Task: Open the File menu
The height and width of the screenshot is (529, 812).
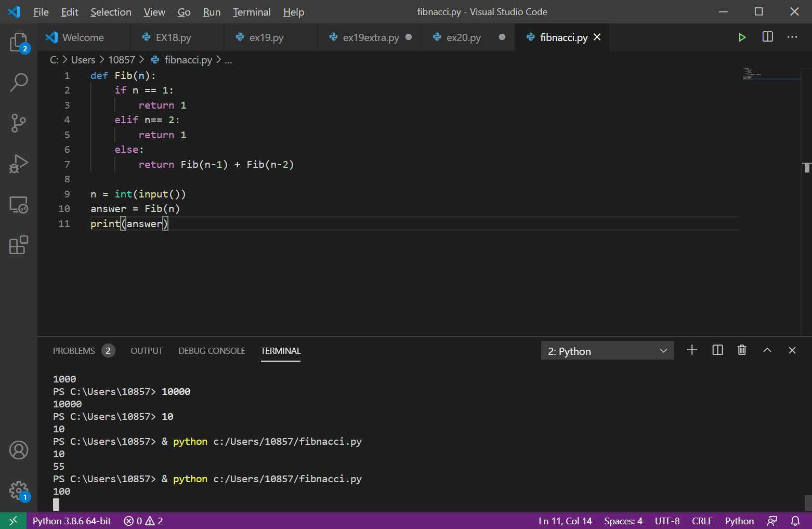Action: point(41,12)
